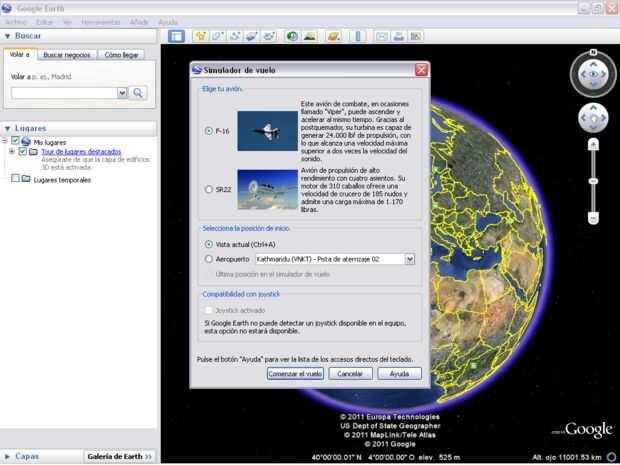Click the globe icon beside Mis lugares

coord(26,142)
